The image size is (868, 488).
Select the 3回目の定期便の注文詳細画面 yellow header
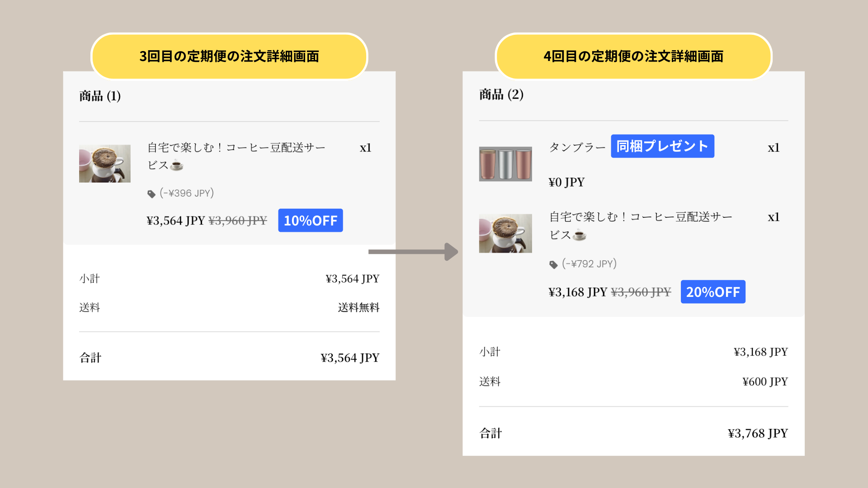tap(229, 56)
